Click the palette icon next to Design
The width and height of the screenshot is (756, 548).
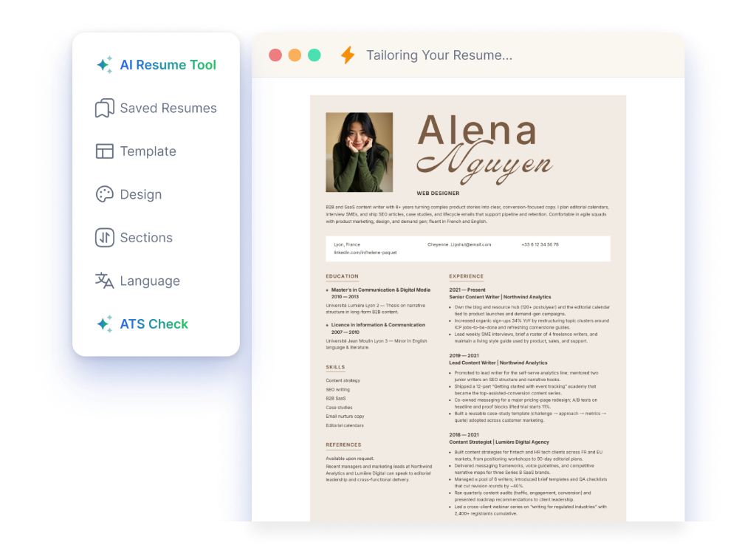(105, 194)
